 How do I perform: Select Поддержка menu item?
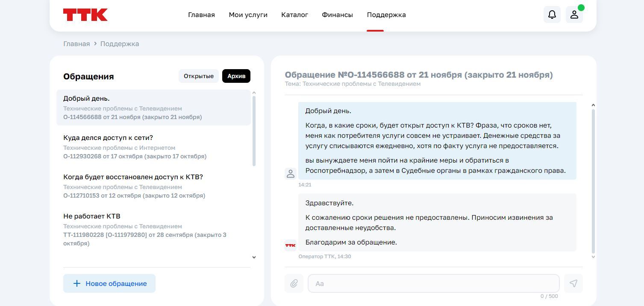(386, 15)
